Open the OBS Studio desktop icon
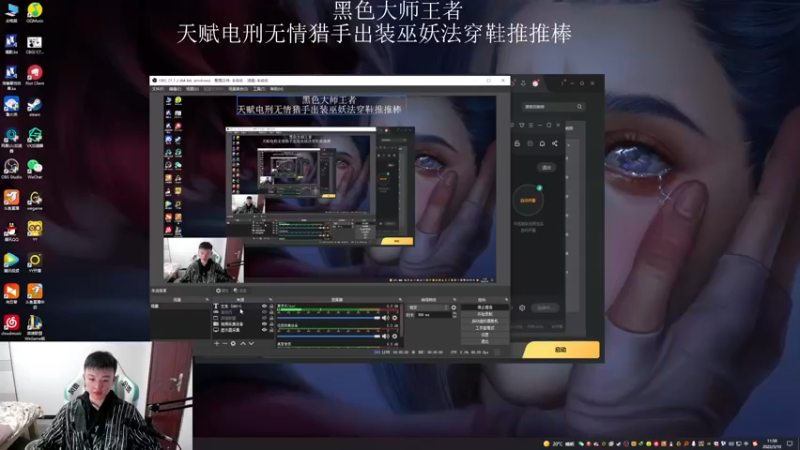800x450 pixels. coord(11,169)
